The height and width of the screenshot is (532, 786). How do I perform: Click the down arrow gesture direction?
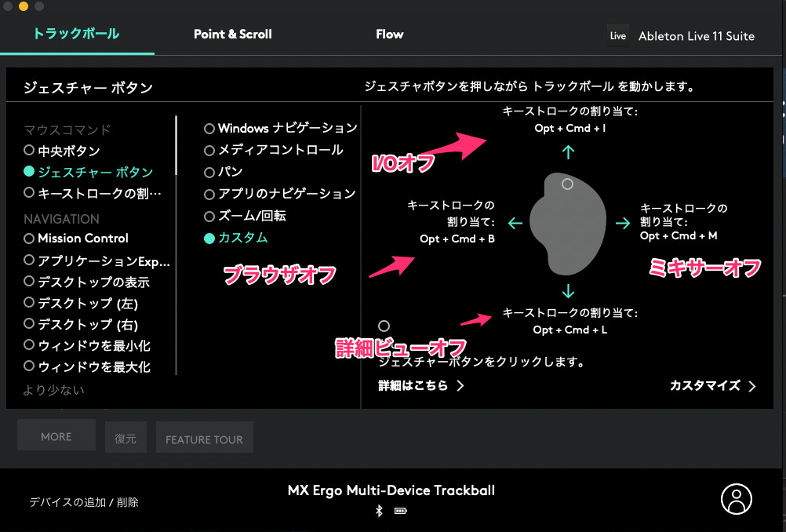(x=569, y=292)
